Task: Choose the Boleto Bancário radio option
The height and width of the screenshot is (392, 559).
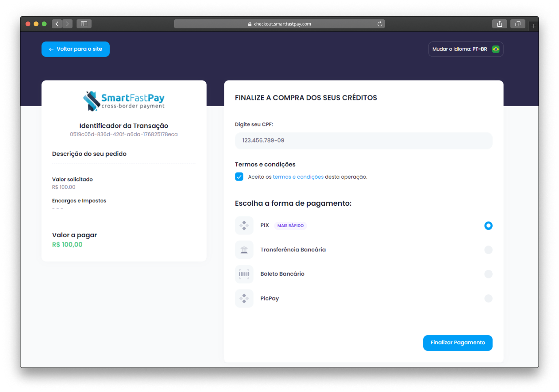Action: click(488, 274)
